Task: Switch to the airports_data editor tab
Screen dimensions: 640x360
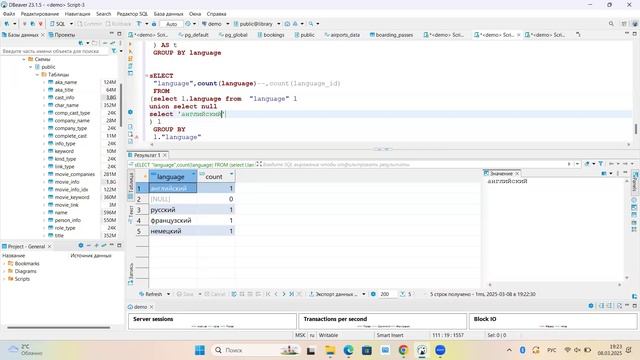Action: pyautogui.click(x=342, y=35)
